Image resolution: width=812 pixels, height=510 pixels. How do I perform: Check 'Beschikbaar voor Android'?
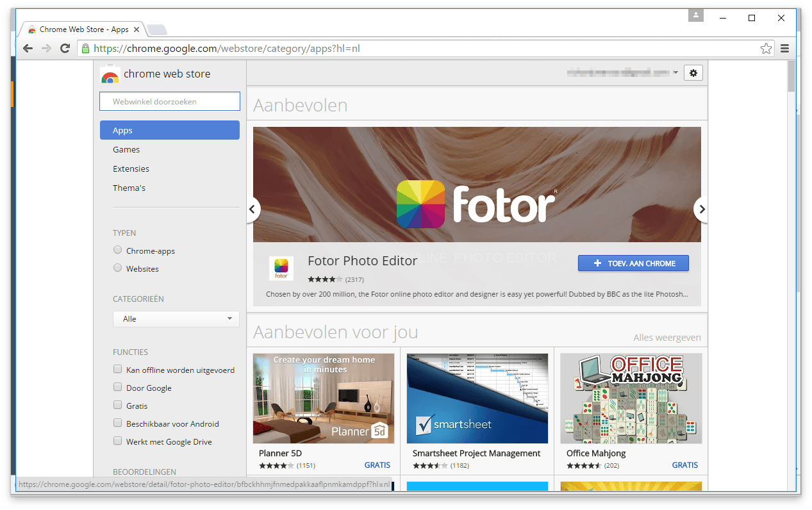point(117,423)
